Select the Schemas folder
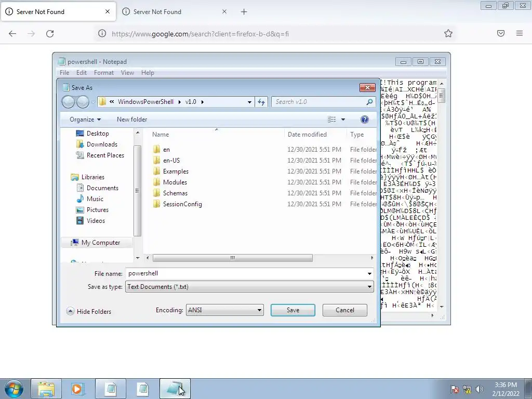Viewport: 532px width, 399px height. tap(175, 193)
